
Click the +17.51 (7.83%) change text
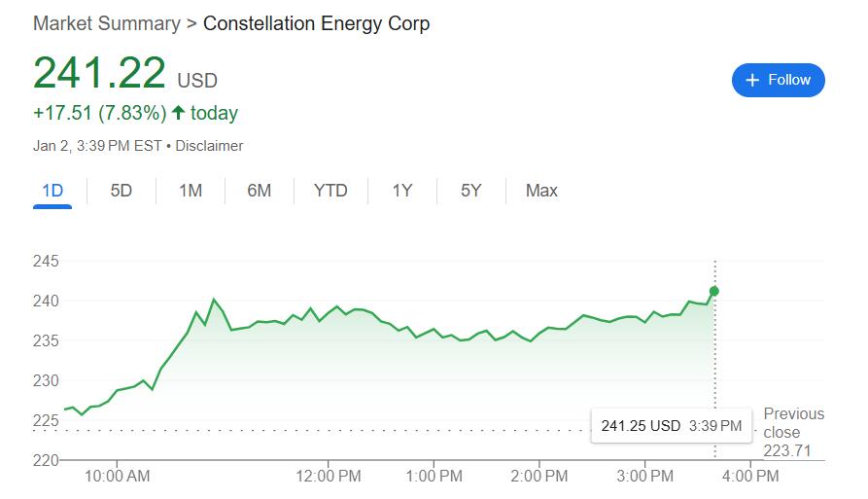tap(99, 113)
